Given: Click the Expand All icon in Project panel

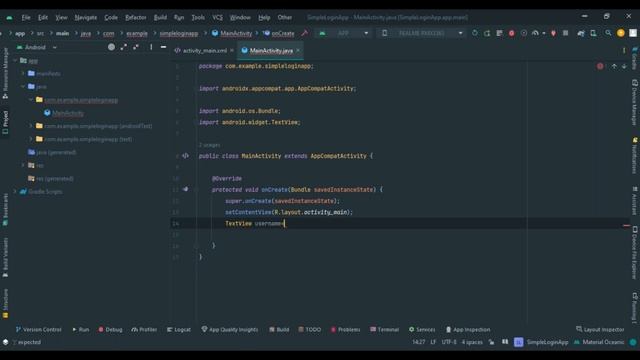Looking at the screenshot, I should click(x=124, y=47).
